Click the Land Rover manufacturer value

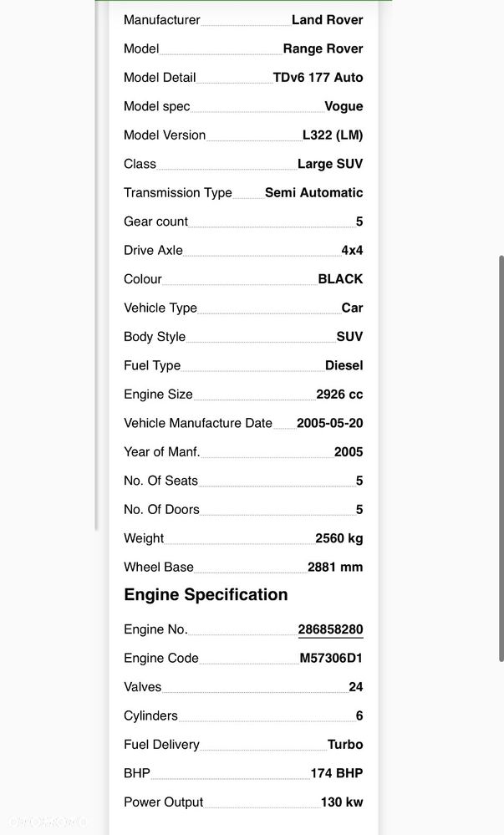327,20
